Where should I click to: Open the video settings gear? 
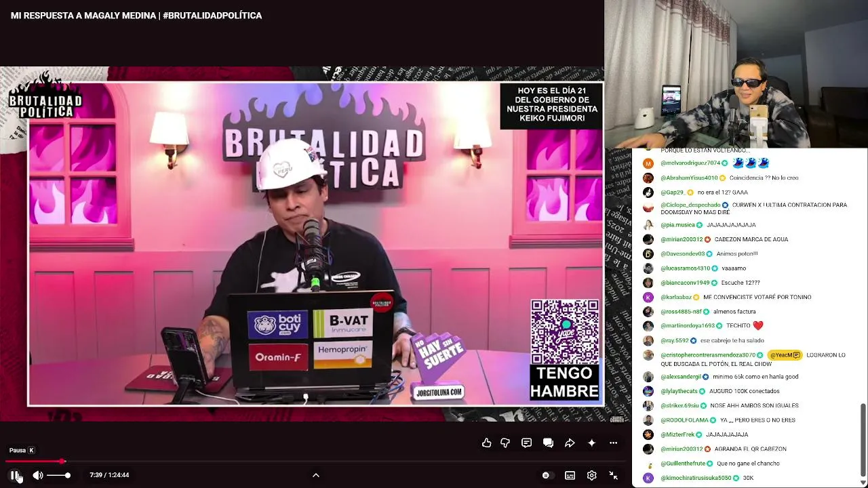(x=591, y=475)
